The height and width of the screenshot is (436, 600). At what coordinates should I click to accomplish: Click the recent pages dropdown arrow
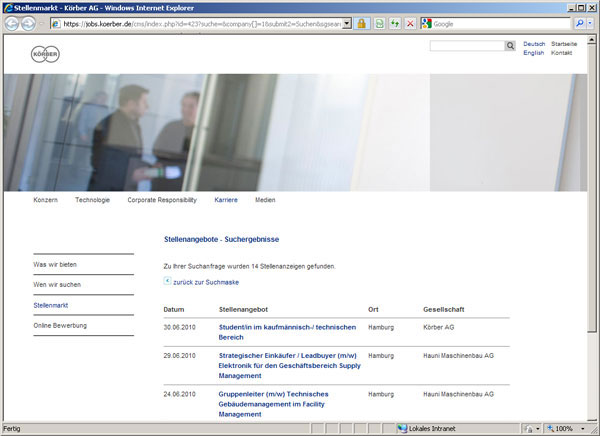pos(42,24)
